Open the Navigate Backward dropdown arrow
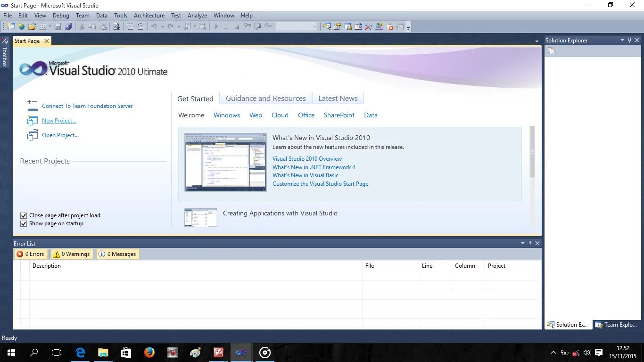644x362 pixels. click(195, 26)
